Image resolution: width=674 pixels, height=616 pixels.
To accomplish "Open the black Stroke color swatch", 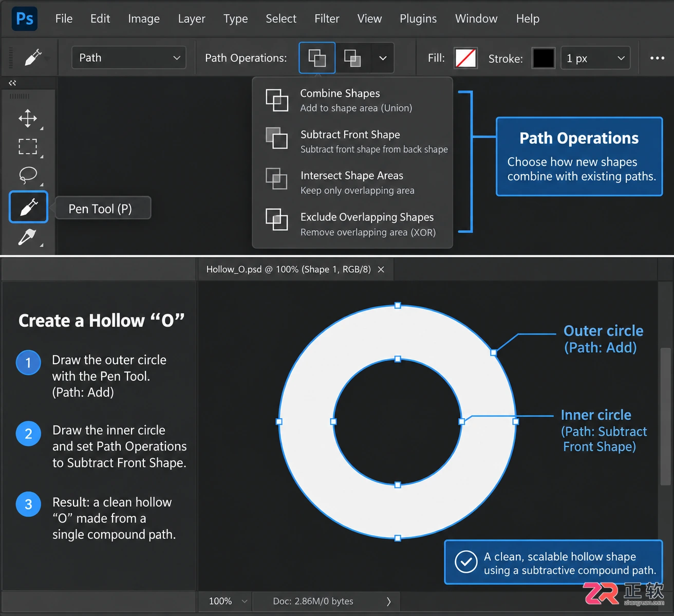I will tap(544, 58).
